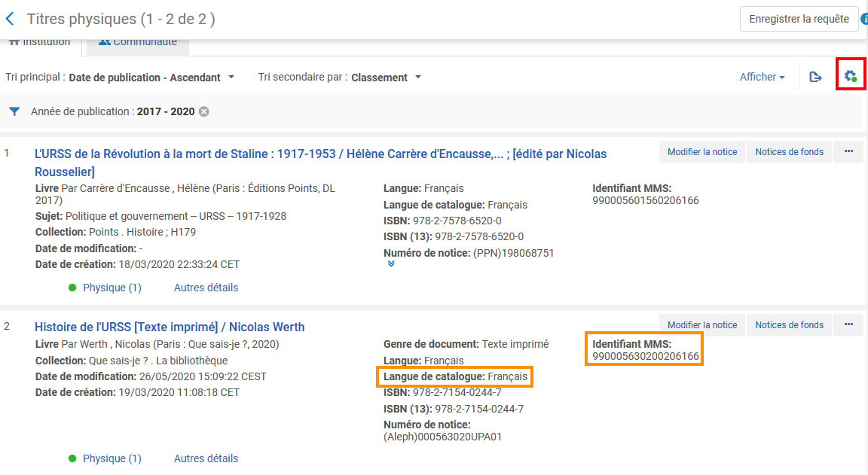Click Notices de fonds for Histoire de l'URSS

(789, 325)
